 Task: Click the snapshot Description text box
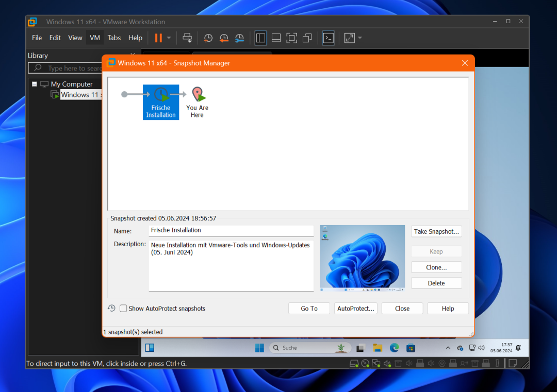231,266
